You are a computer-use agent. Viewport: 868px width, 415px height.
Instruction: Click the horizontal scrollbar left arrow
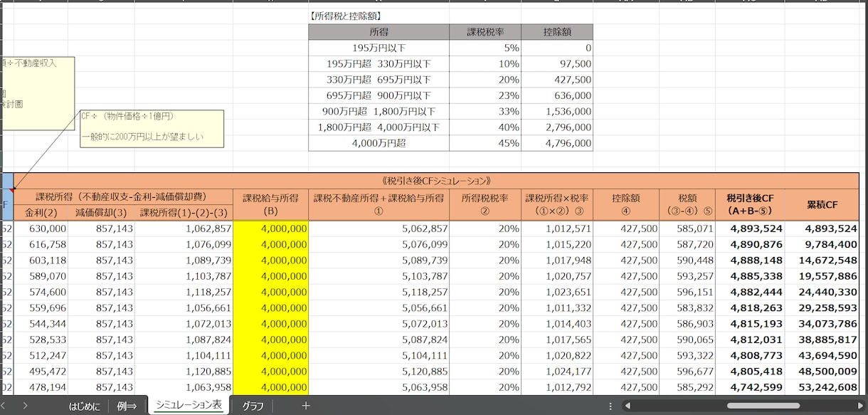(627, 406)
